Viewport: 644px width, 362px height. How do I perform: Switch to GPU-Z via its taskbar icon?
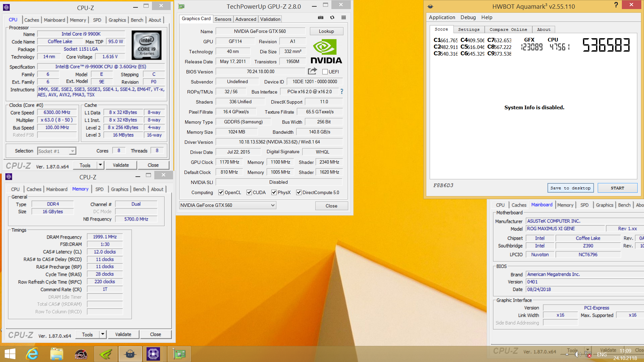click(179, 354)
